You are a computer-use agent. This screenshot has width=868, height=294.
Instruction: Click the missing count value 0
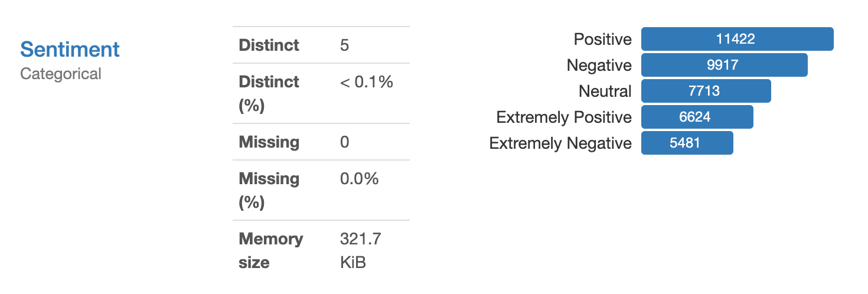[x=344, y=142]
